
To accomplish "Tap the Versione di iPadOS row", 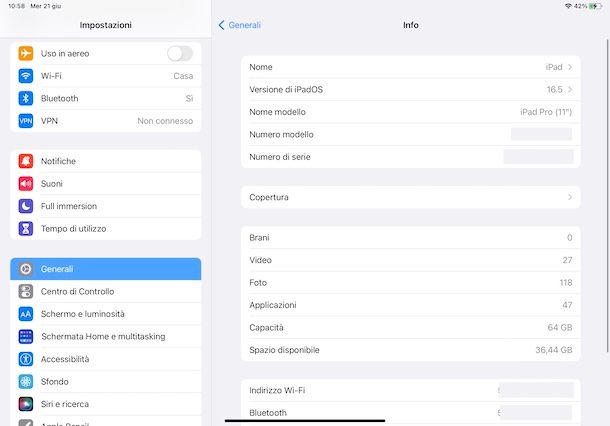I will 411,89.
